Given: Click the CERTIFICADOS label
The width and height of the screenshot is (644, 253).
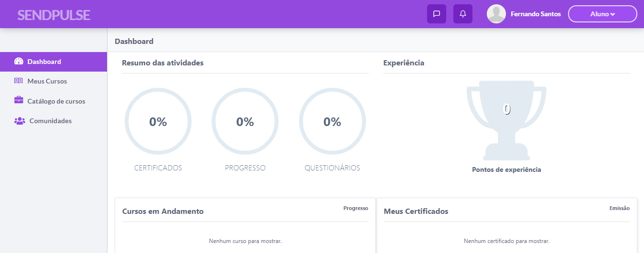Looking at the screenshot, I should coord(158,168).
